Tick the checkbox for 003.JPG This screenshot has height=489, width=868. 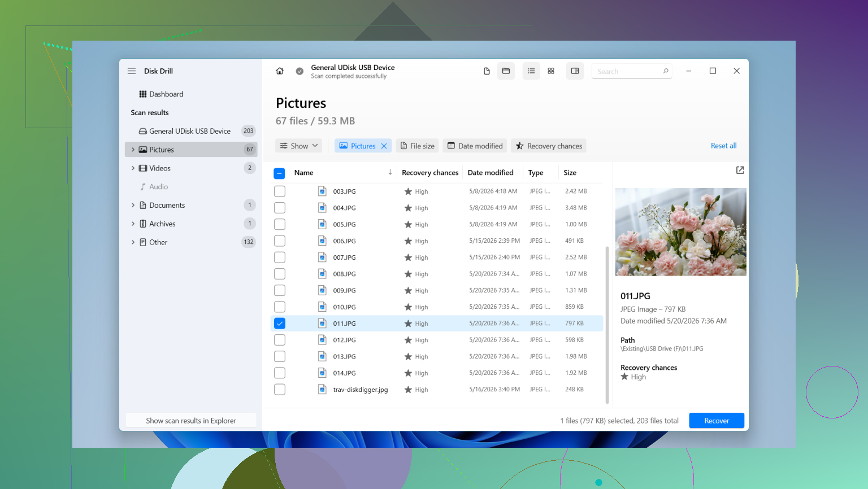(280, 191)
